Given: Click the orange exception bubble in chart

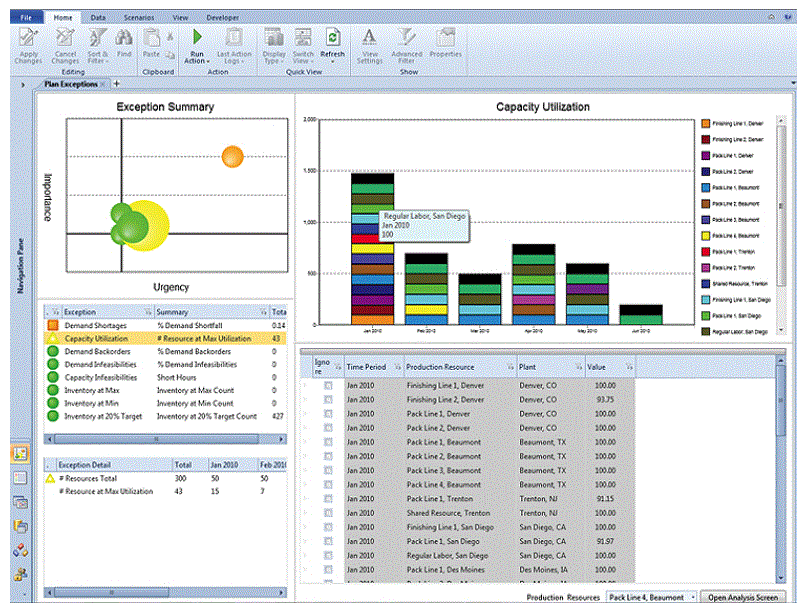Looking at the screenshot, I should [x=233, y=157].
